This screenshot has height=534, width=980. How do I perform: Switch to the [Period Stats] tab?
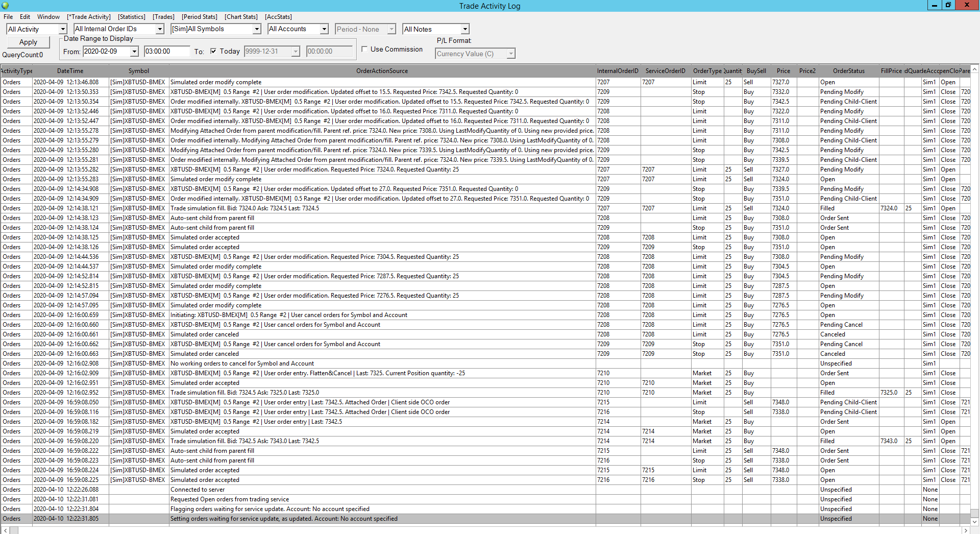click(x=200, y=17)
